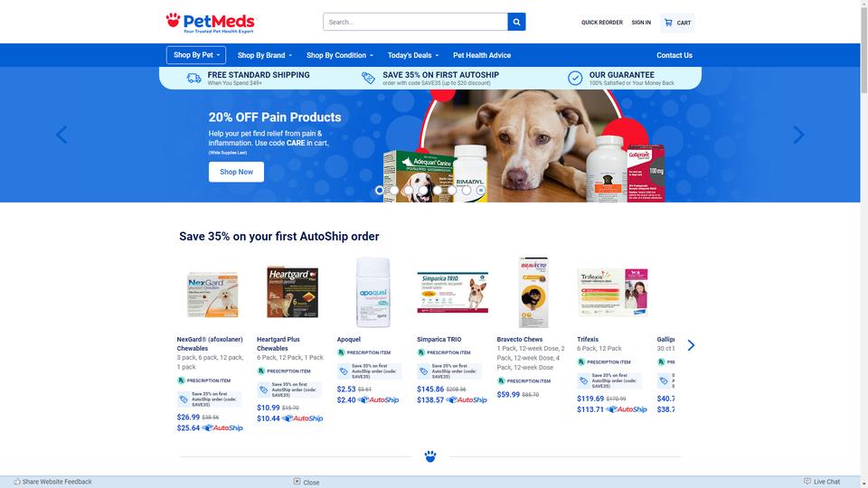Open the Pet Health Advice menu item
The image size is (868, 488).
[482, 55]
